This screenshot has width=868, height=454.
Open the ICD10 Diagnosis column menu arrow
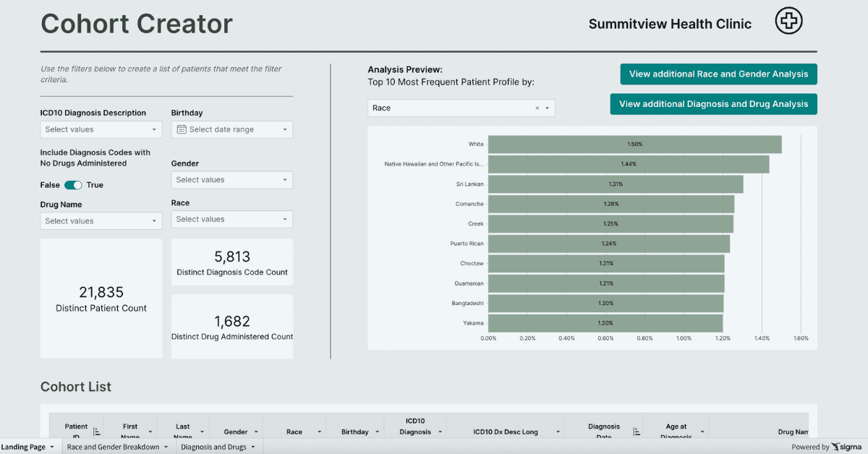(440, 432)
